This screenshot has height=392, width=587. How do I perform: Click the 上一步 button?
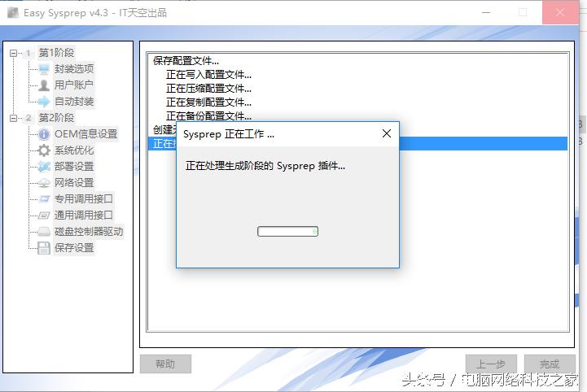491,364
